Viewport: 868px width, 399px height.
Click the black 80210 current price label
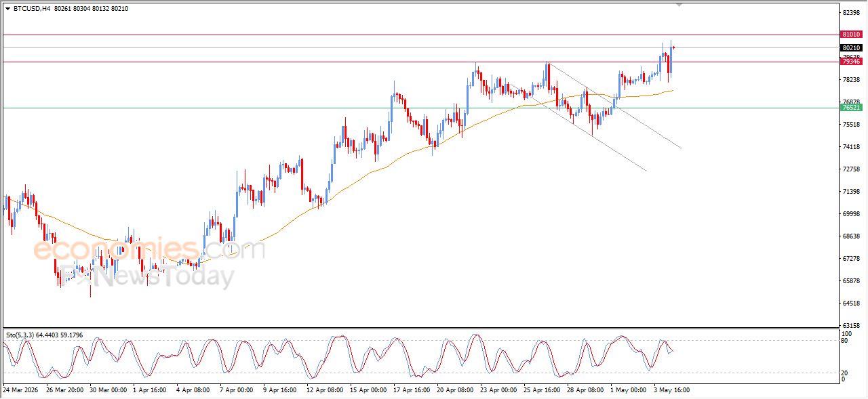tap(850, 48)
